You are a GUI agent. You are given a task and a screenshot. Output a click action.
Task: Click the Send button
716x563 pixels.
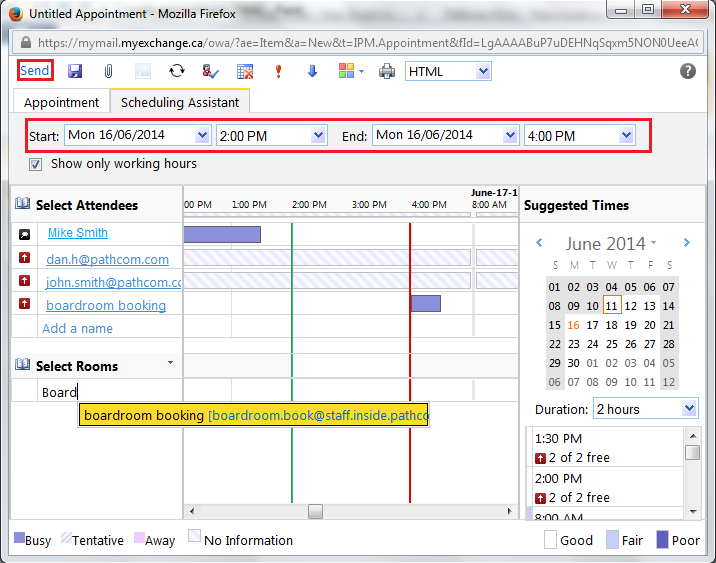point(35,70)
